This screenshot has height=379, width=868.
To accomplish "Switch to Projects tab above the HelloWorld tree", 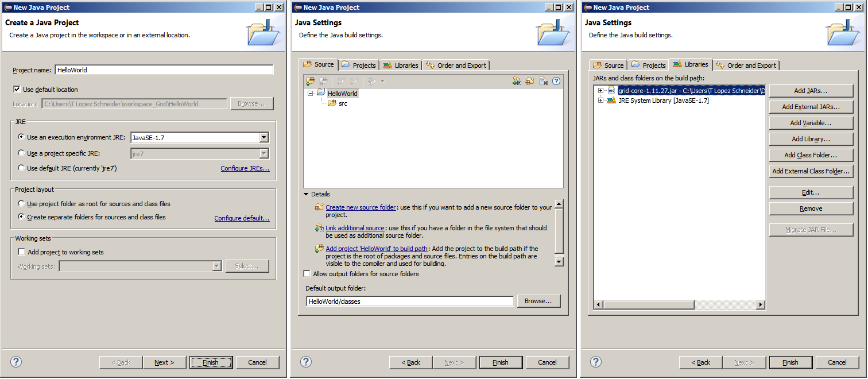I will tap(359, 65).
